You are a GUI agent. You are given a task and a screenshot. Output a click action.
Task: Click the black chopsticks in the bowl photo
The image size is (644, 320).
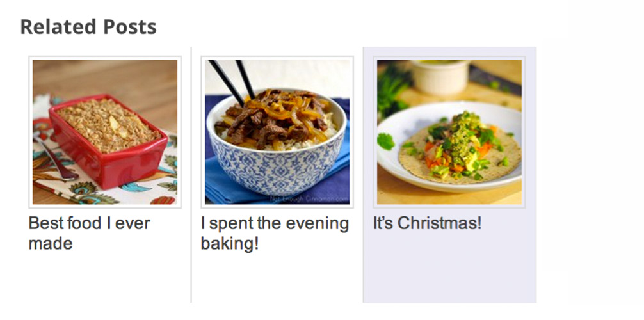[232, 80]
